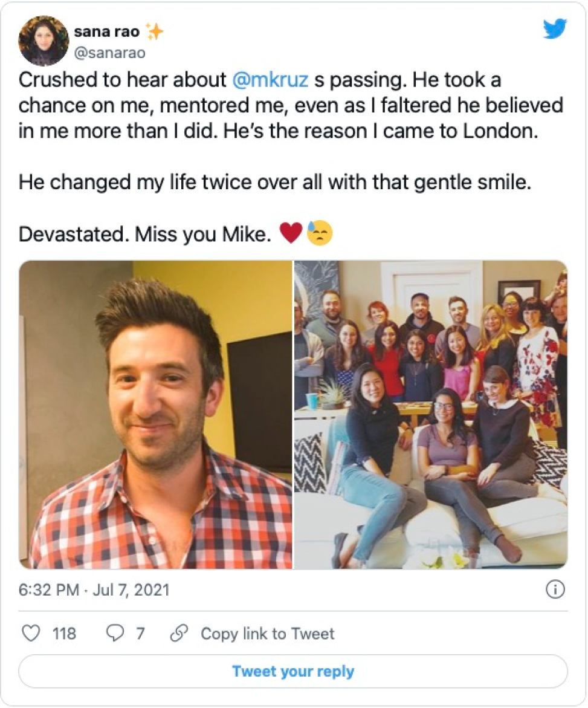Image resolution: width=588 pixels, height=708 pixels.
Task: Open the tweet info circle icon
Action: pyautogui.click(x=555, y=589)
